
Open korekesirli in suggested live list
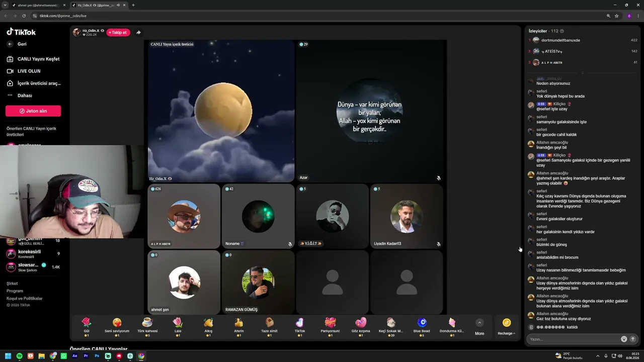pos(33,254)
